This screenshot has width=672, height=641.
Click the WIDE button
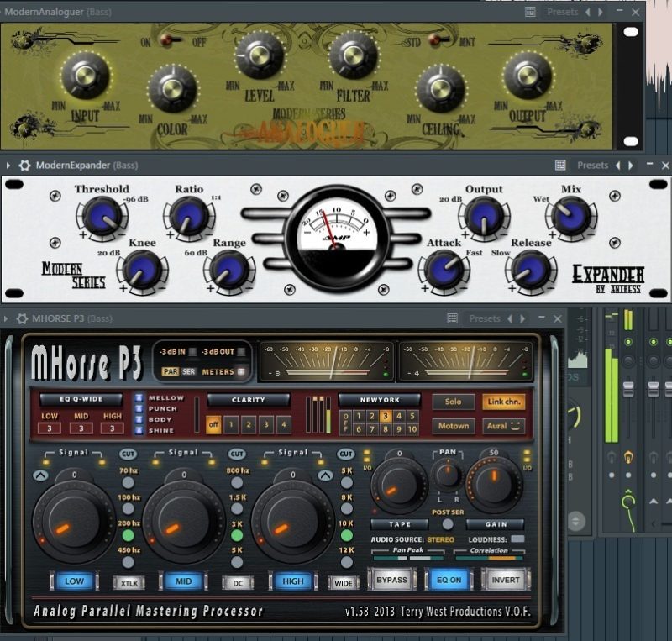pos(344,583)
